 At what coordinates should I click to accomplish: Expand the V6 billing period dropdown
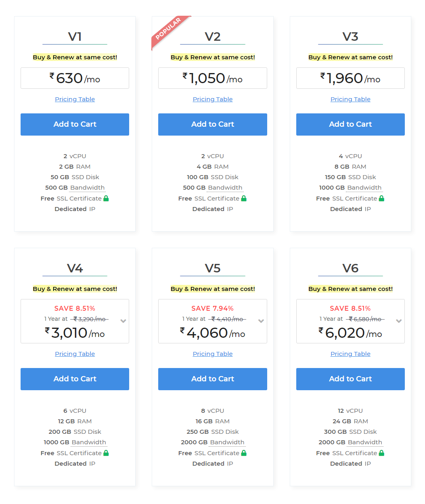(399, 321)
